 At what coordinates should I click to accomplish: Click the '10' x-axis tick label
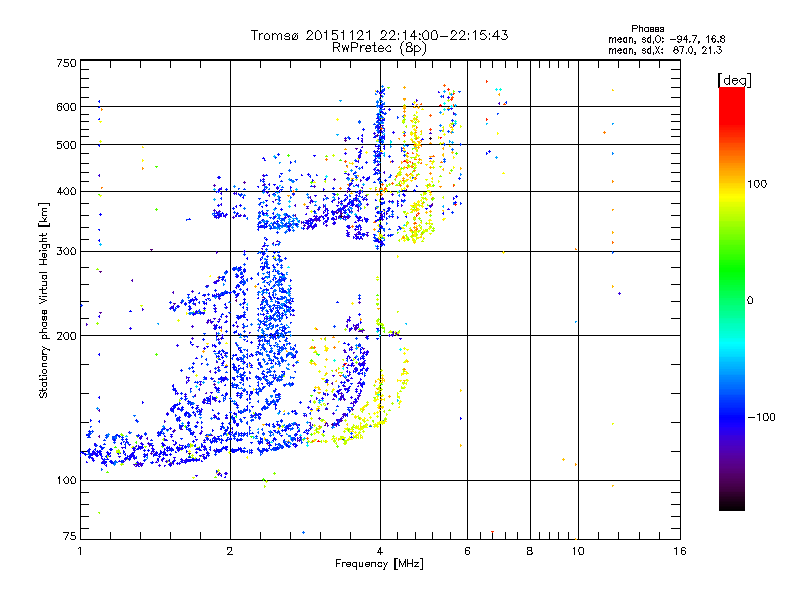[x=578, y=551]
